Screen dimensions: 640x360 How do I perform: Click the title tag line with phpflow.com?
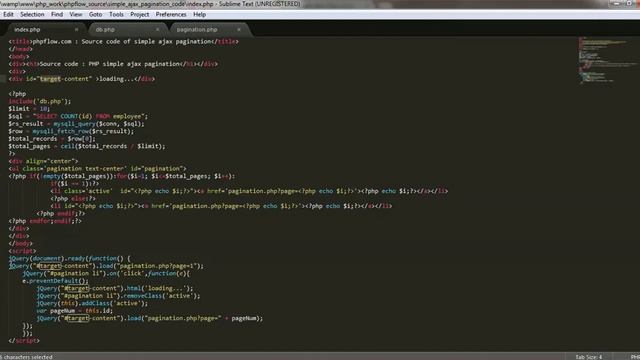[124, 41]
